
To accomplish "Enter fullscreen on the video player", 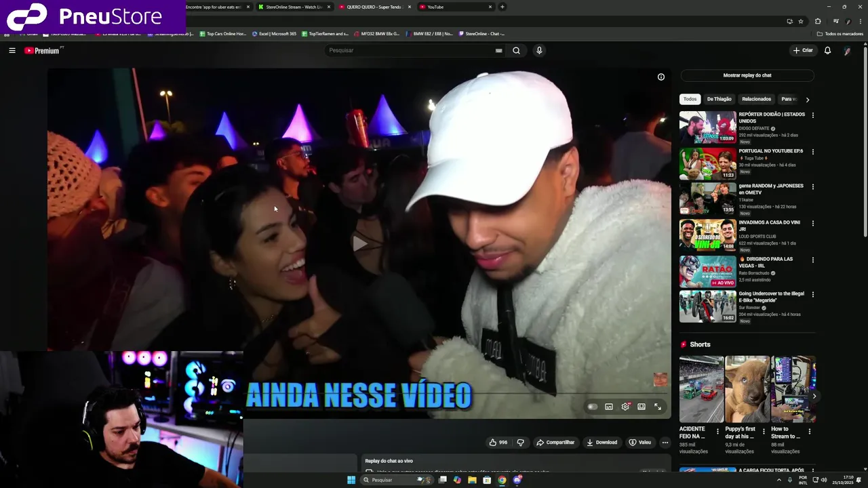I will [658, 407].
